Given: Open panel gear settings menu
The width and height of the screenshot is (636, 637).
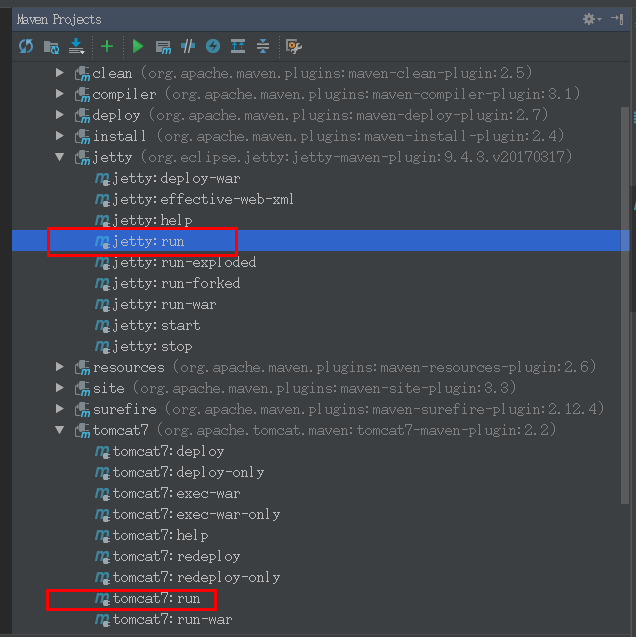Looking at the screenshot, I should pyautogui.click(x=592, y=19).
